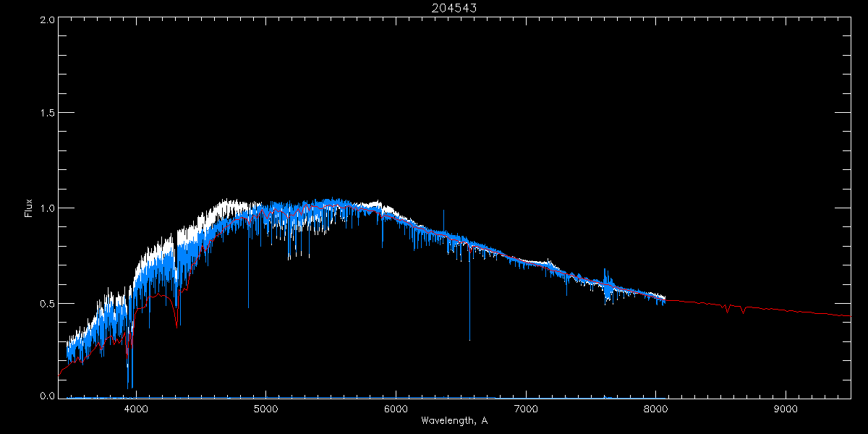
Task: Click the 5000 wavelength tick label
Action: pos(265,409)
